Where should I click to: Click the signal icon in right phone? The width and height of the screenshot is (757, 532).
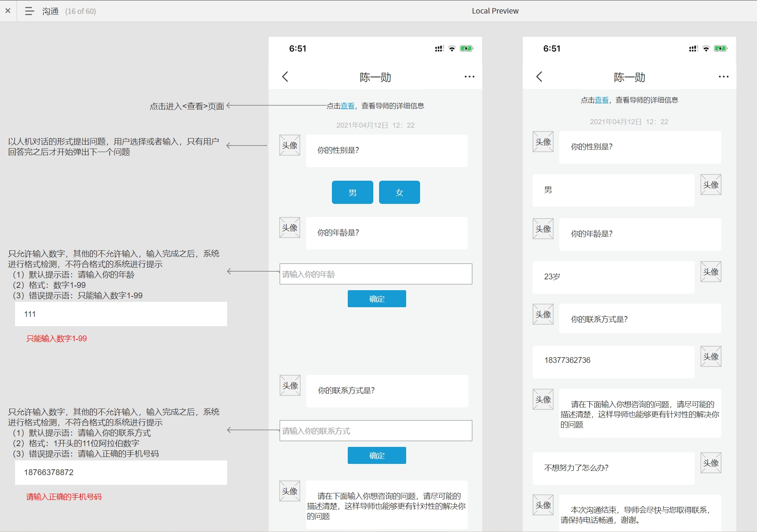[693, 48]
